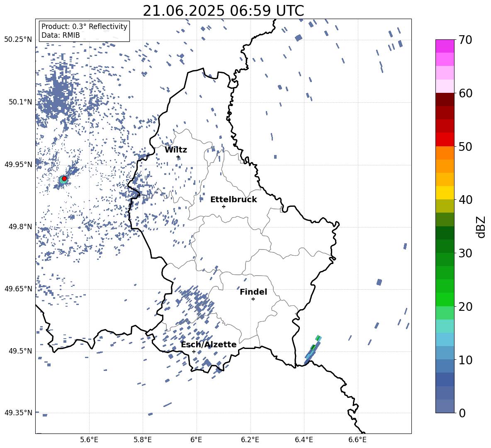The image size is (491, 448).
Task: Click the Data: RMIB text
Action: tap(61, 35)
